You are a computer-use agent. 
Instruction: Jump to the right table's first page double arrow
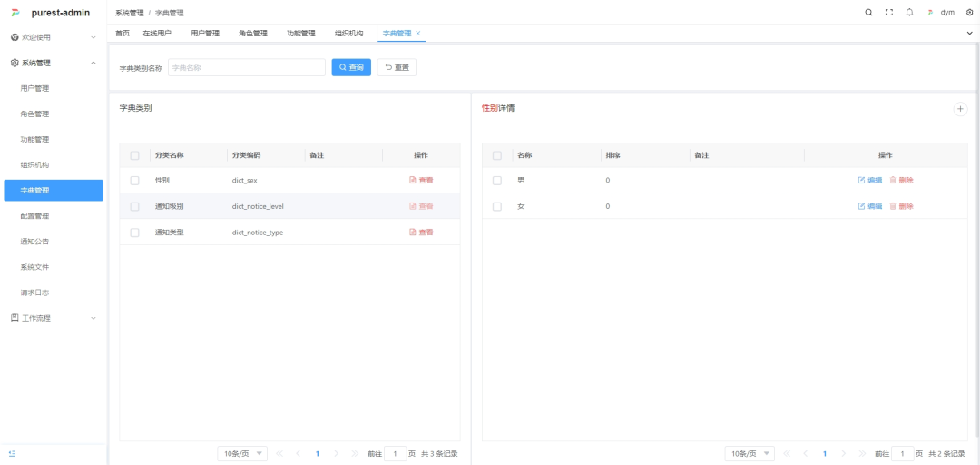[787, 454]
